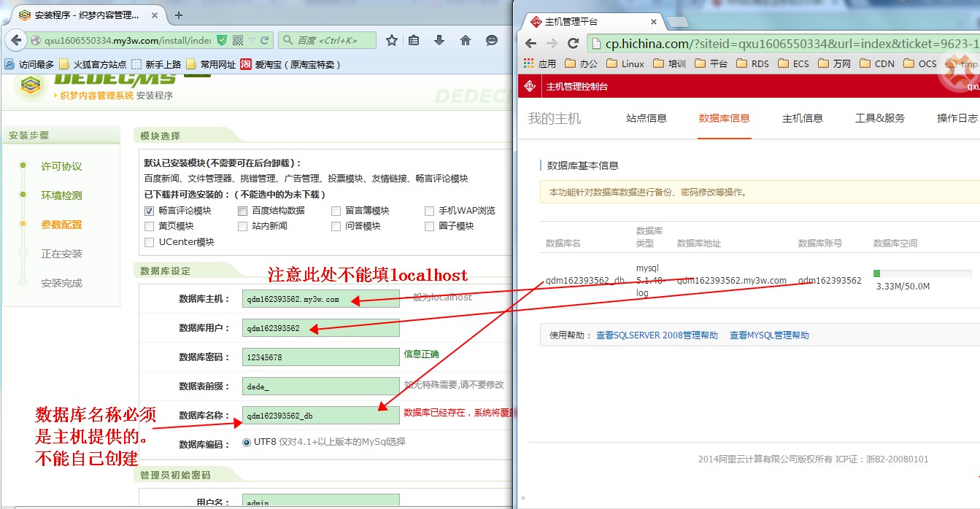Open the 查看MYSQL管理帮助 link

pos(769,335)
